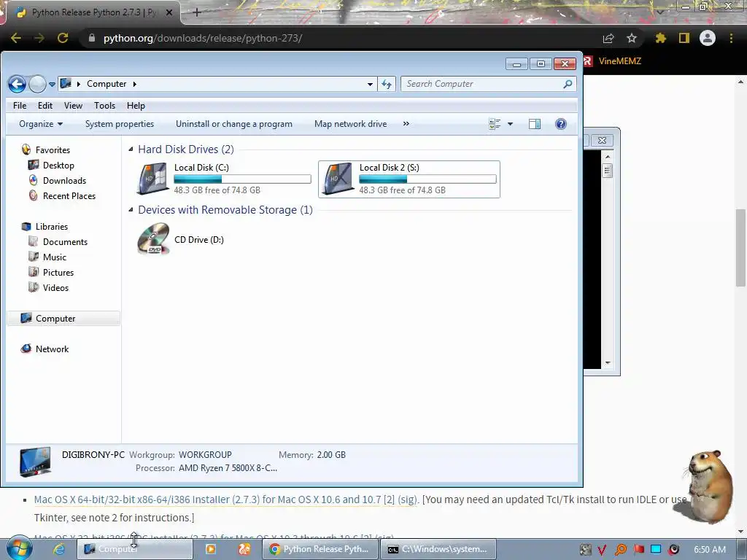Image resolution: width=747 pixels, height=560 pixels.
Task: Open Documents library
Action: tap(65, 242)
